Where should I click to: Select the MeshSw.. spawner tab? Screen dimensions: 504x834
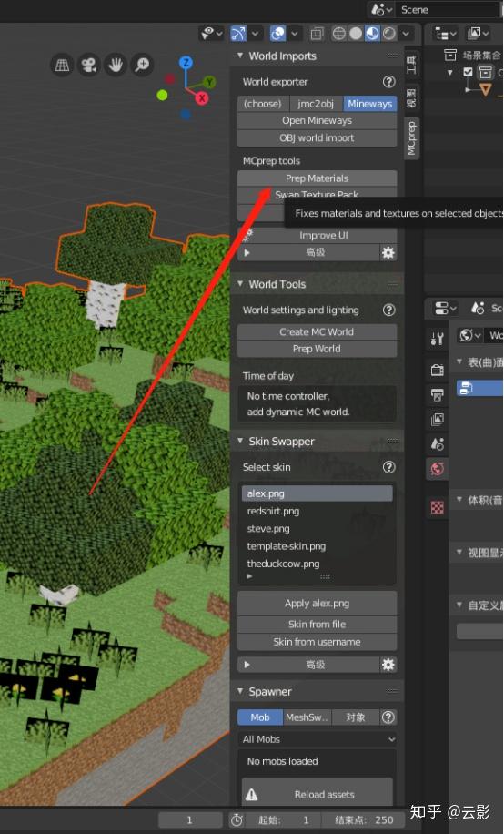click(x=307, y=717)
